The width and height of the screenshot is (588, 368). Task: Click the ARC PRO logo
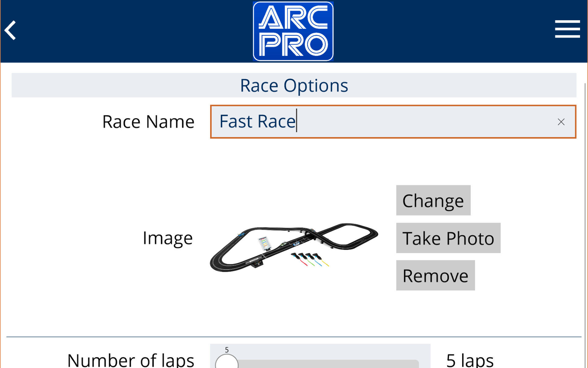pyautogui.click(x=292, y=31)
